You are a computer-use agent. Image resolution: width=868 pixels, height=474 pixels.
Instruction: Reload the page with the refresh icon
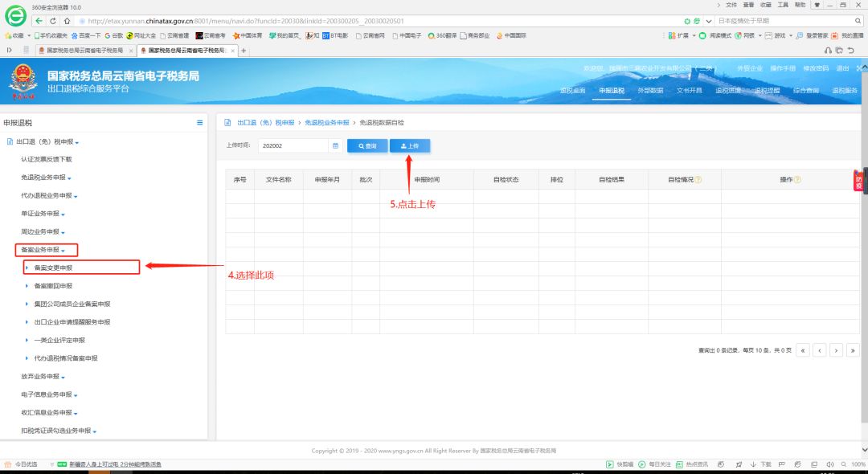[x=53, y=21]
